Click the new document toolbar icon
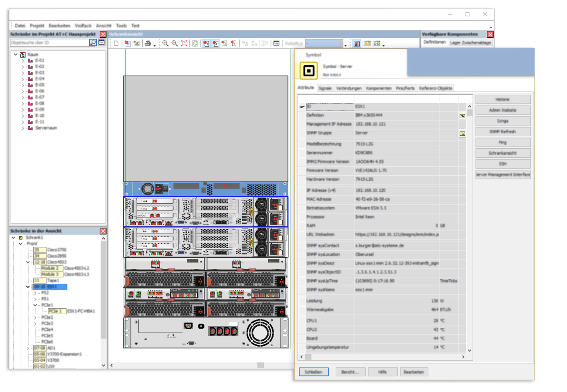The image size is (567, 392). tap(116, 44)
